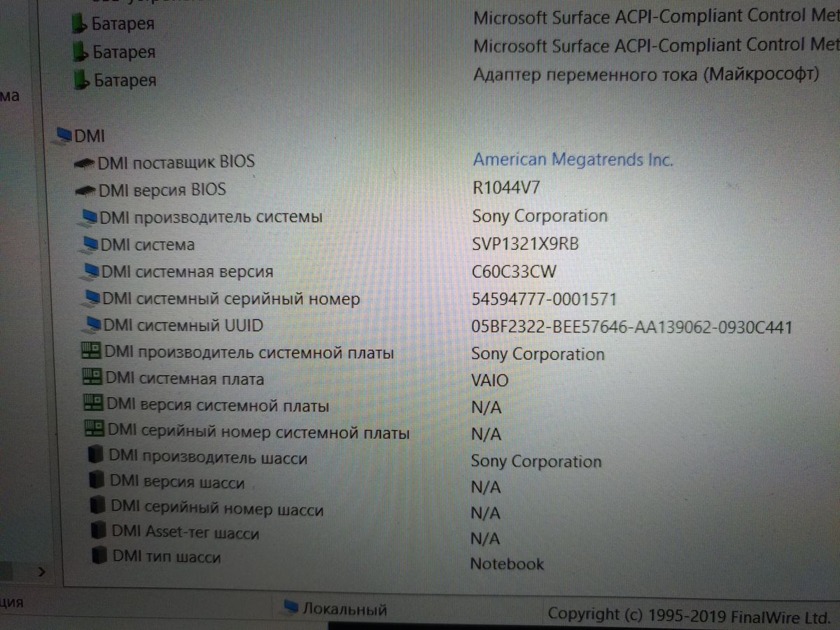Click the icon beside DMI системный UUID
This screenshot has height=630, width=840.
pyautogui.click(x=92, y=325)
